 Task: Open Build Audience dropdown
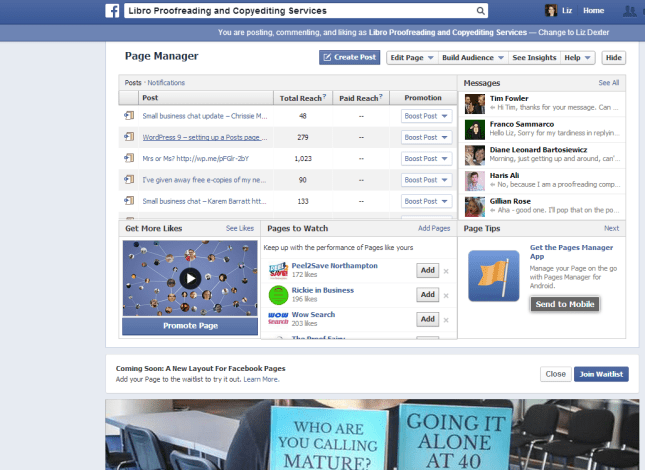pos(473,58)
